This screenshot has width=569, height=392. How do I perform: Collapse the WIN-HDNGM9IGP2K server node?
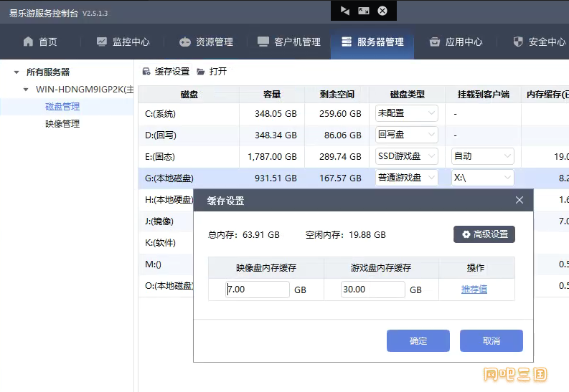[x=26, y=89]
